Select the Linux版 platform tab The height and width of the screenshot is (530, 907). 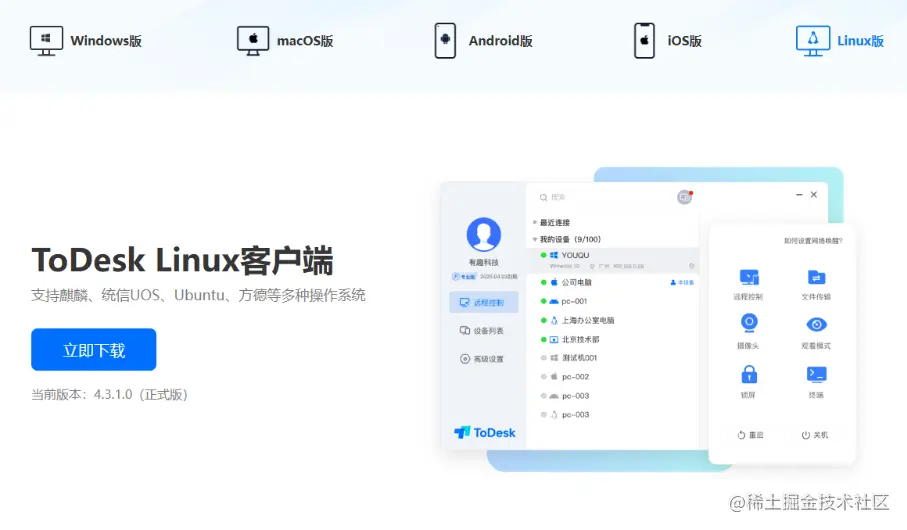pyautogui.click(x=840, y=41)
